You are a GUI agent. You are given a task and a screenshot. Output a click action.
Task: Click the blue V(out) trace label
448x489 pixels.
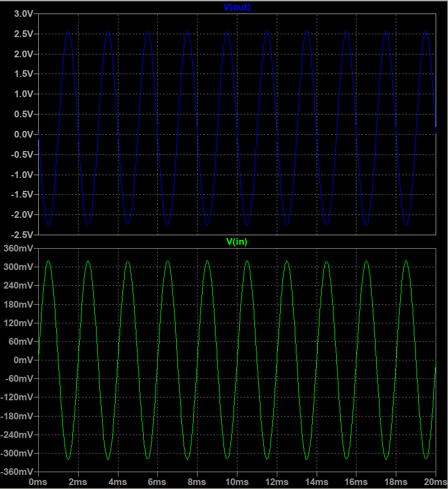(x=237, y=7)
